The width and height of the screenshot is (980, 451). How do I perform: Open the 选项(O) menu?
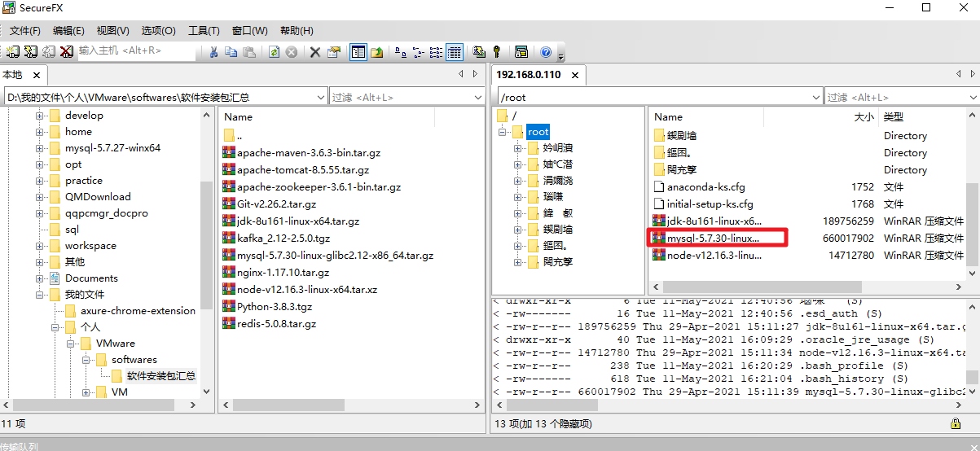pyautogui.click(x=158, y=31)
